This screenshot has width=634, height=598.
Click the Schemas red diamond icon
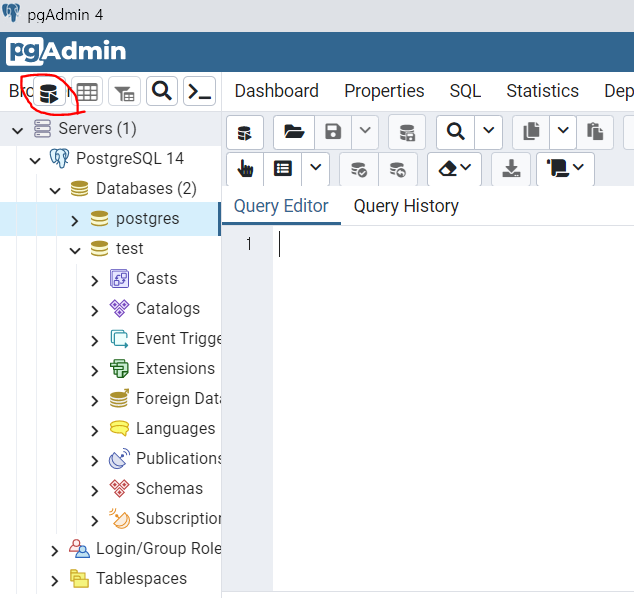pos(119,488)
